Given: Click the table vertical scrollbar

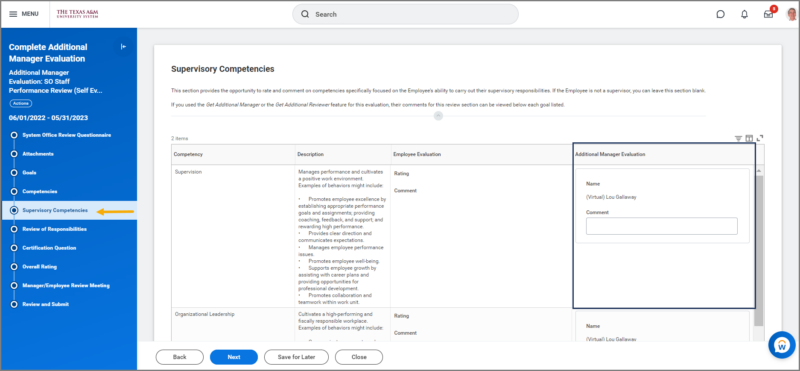Looking at the screenshot, I should pos(758,250).
